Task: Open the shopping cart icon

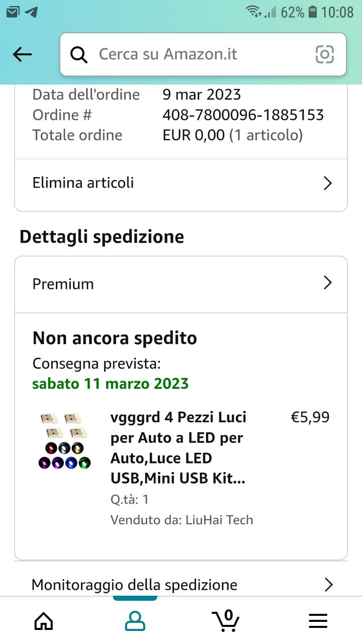Action: click(x=226, y=620)
